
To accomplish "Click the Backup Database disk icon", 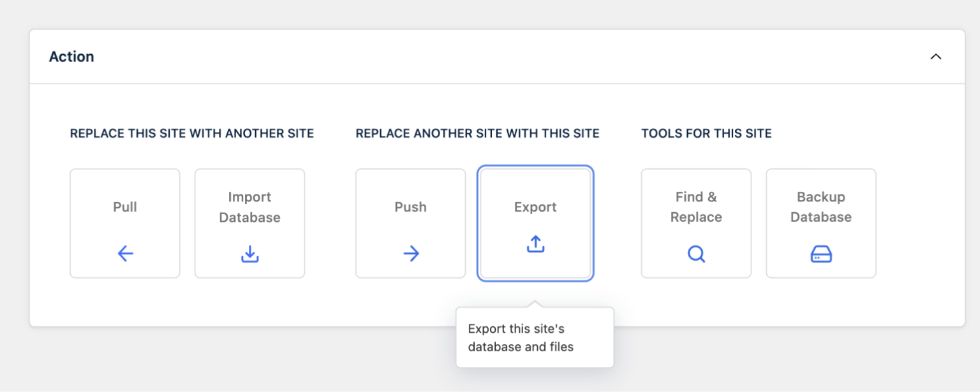I will [820, 254].
